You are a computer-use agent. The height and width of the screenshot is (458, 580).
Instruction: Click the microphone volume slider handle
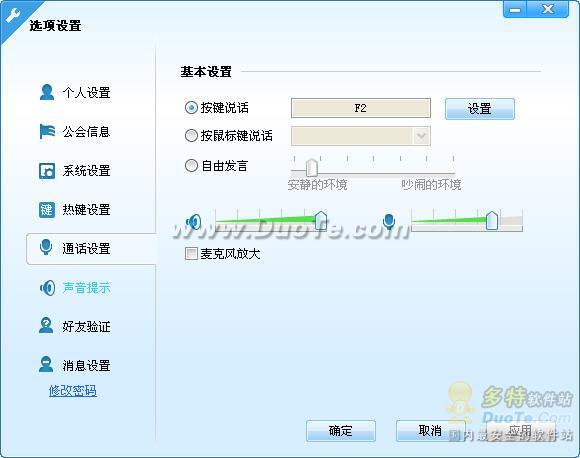tap(492, 220)
